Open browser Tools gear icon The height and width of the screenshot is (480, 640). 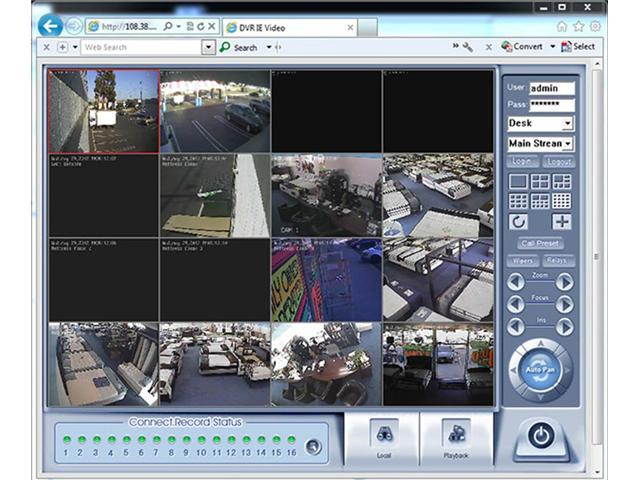tap(595, 27)
